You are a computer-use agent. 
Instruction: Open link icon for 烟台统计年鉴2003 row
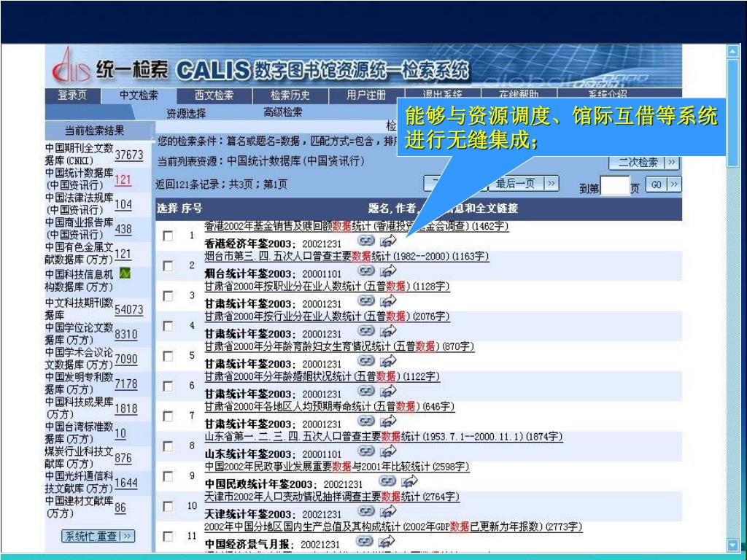click(366, 271)
